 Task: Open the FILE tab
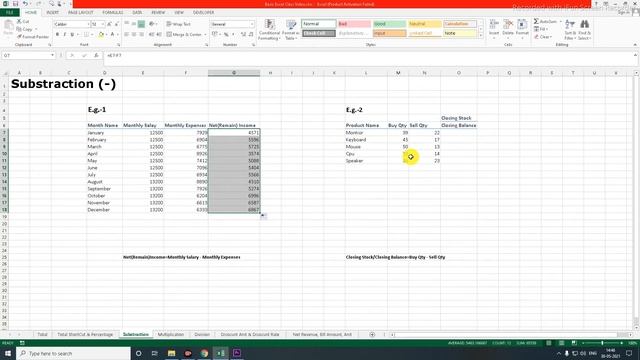(x=9, y=13)
